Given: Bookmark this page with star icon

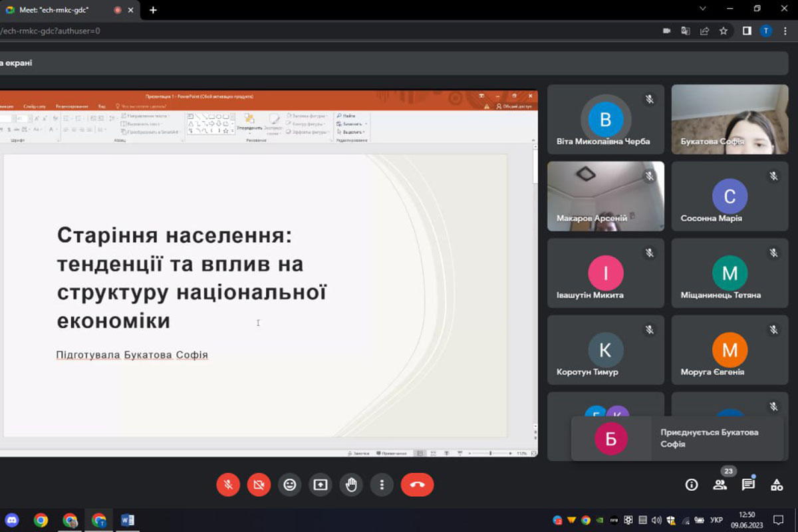Looking at the screenshot, I should click(x=724, y=31).
